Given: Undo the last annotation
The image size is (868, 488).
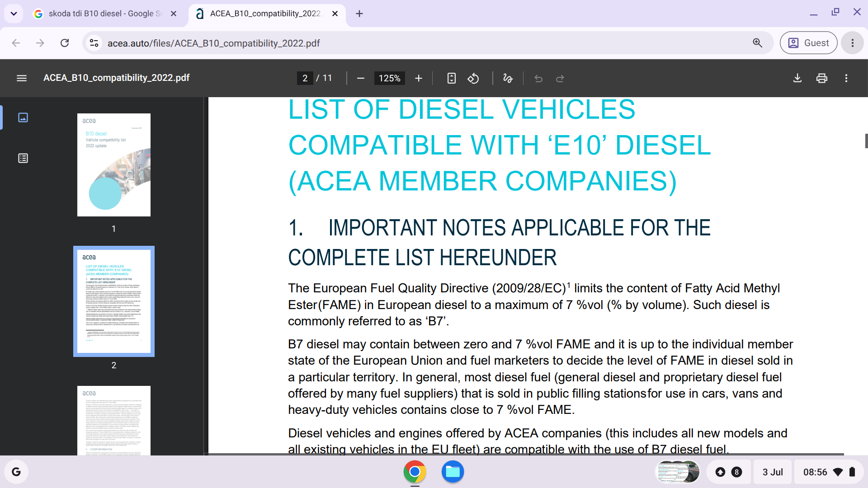Looking at the screenshot, I should pyautogui.click(x=538, y=78).
